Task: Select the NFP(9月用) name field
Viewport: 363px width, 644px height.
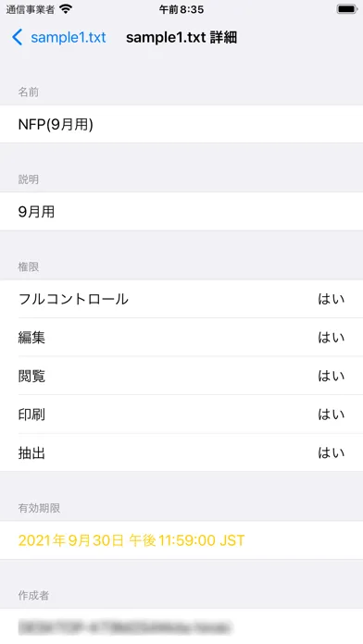Action: pyautogui.click(x=181, y=124)
